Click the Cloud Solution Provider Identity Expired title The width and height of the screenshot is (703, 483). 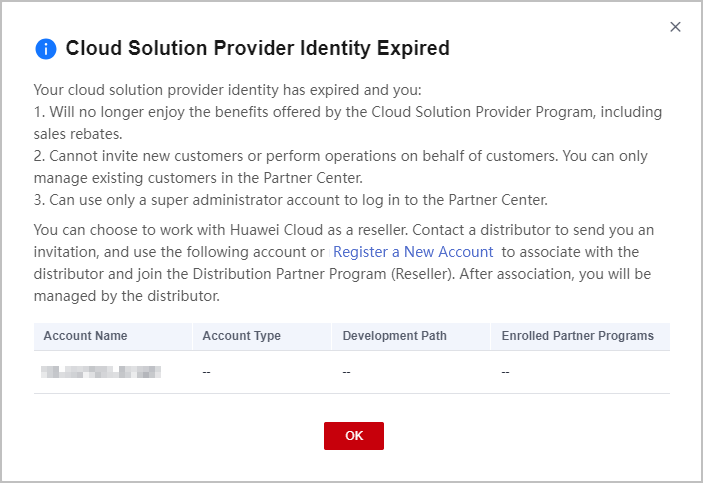257,48
